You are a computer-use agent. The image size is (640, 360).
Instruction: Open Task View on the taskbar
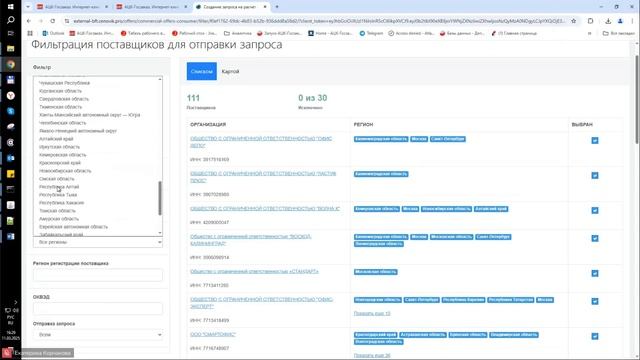[11, 33]
